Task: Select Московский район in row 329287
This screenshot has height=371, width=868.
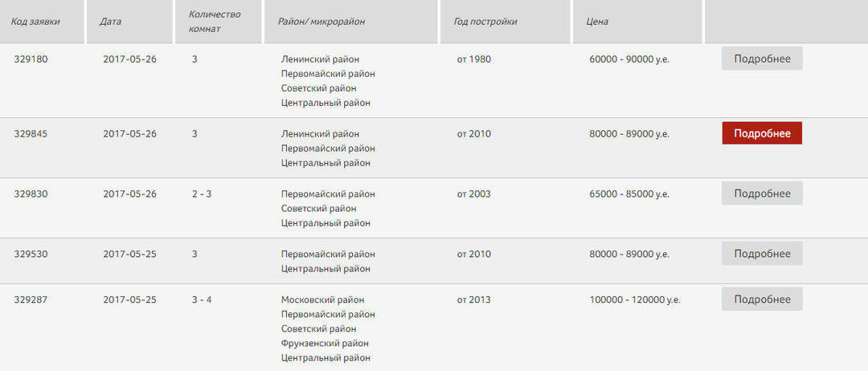Action: click(322, 300)
